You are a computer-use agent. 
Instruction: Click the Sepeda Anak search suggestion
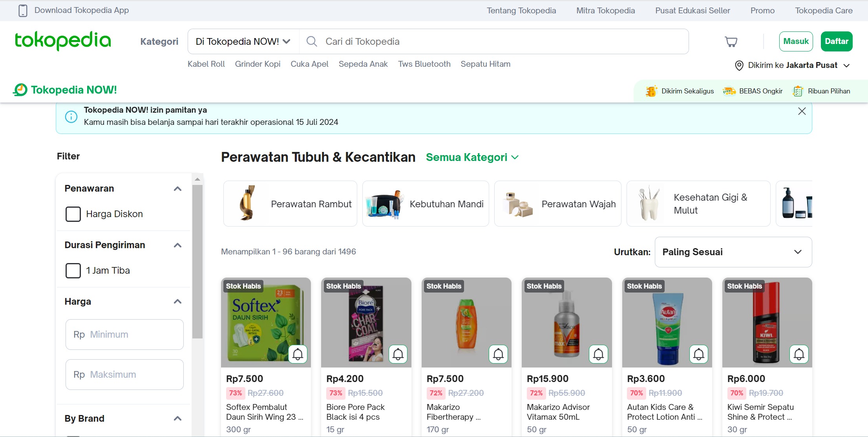(363, 64)
